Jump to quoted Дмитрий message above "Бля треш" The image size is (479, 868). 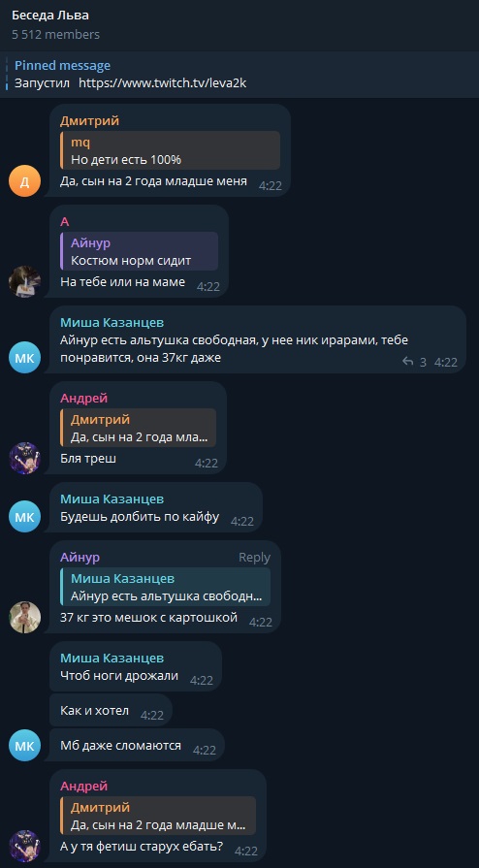138,428
